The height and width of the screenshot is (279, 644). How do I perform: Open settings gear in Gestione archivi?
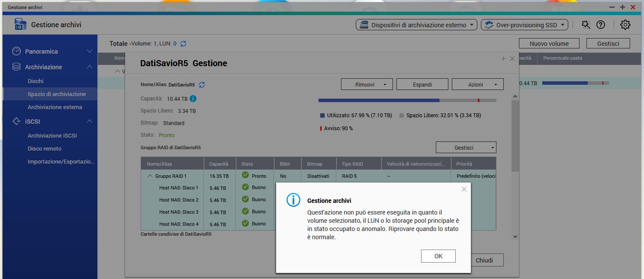(625, 25)
